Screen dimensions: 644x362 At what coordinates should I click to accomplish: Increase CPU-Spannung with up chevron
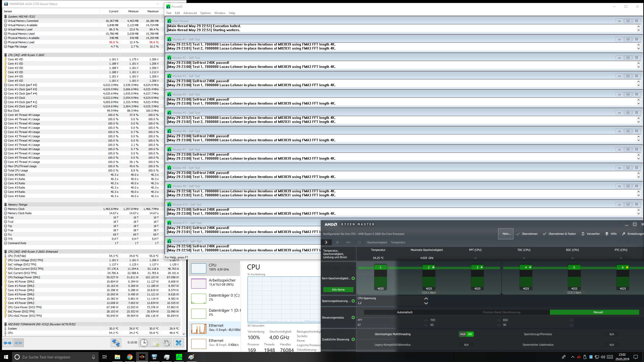[x=426, y=299]
